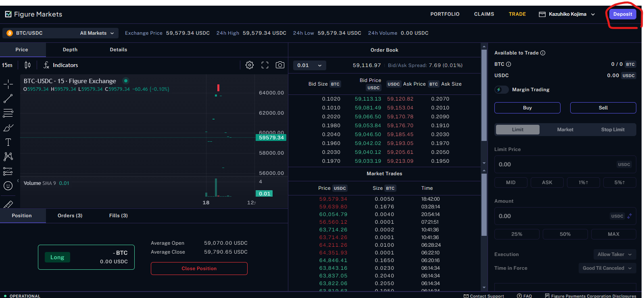Image resolution: width=644 pixels, height=298 pixels.
Task: Open chart settings gear icon
Action: (x=250, y=65)
